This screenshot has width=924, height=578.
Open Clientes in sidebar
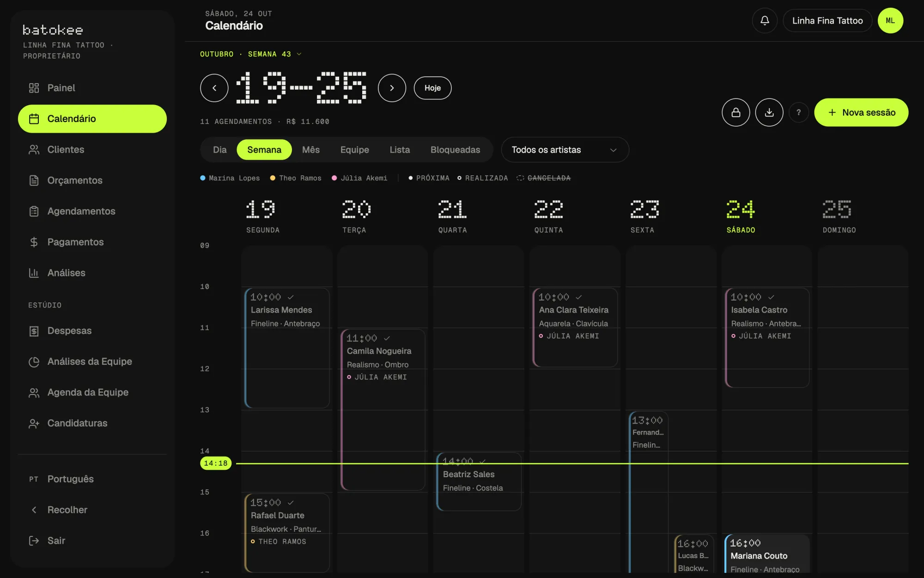pos(92,149)
